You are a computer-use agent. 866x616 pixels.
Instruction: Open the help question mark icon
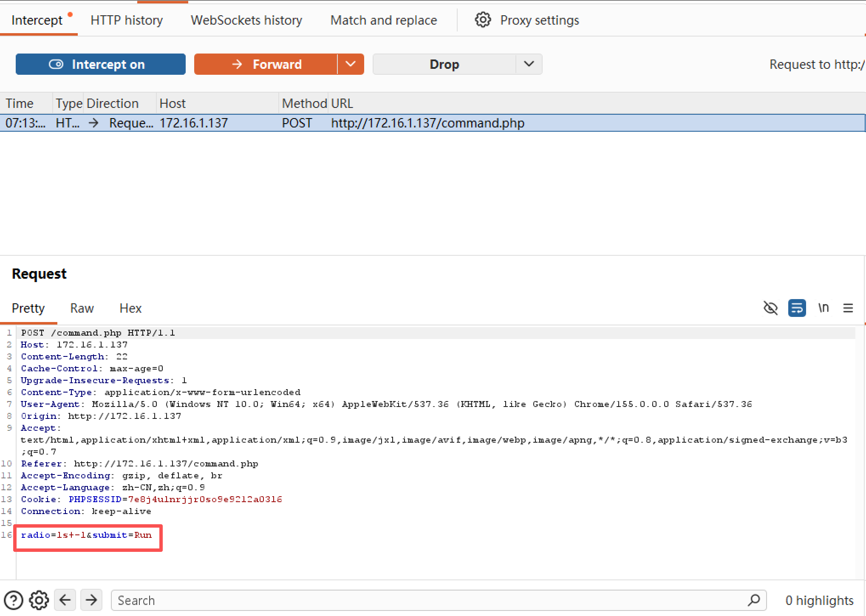click(14, 600)
